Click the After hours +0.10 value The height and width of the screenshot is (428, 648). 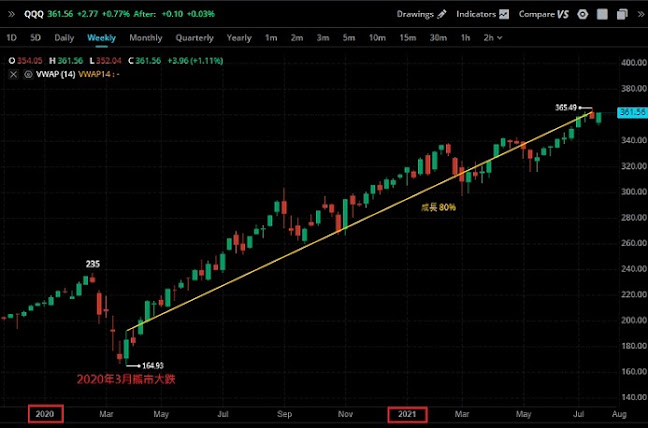[x=172, y=14]
